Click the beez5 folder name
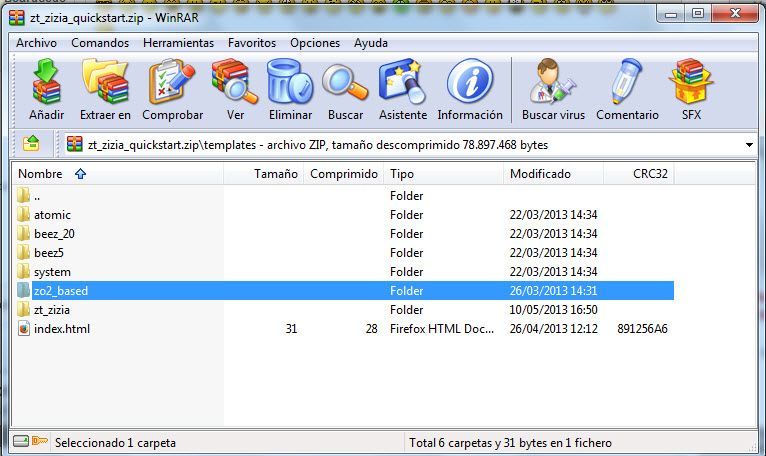This screenshot has width=766, height=456. tap(49, 253)
